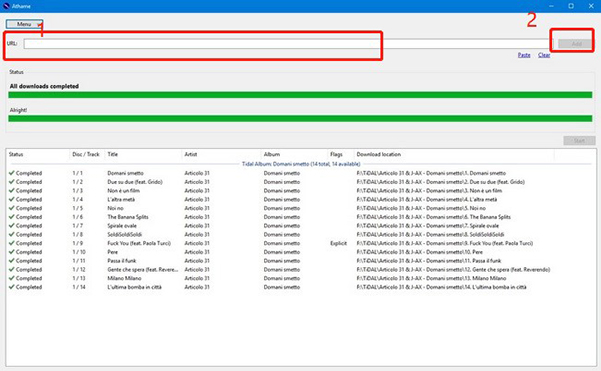
Task: Click the green check icon for track 1 / 10
Action: pos(11,252)
